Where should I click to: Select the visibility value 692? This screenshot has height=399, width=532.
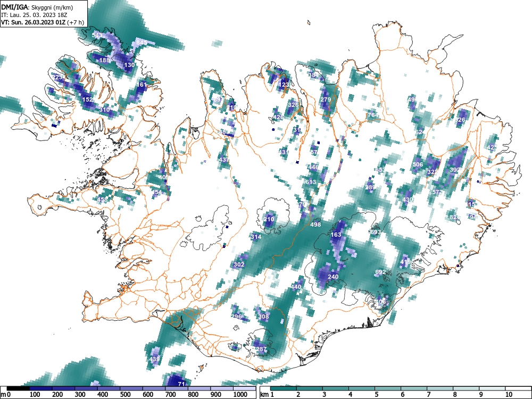pos(380,272)
